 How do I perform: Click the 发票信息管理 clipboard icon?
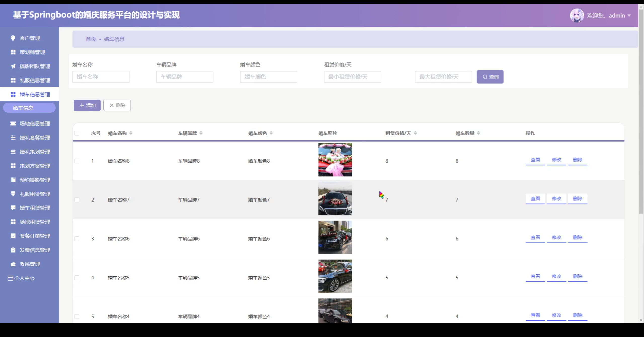pos(13,250)
